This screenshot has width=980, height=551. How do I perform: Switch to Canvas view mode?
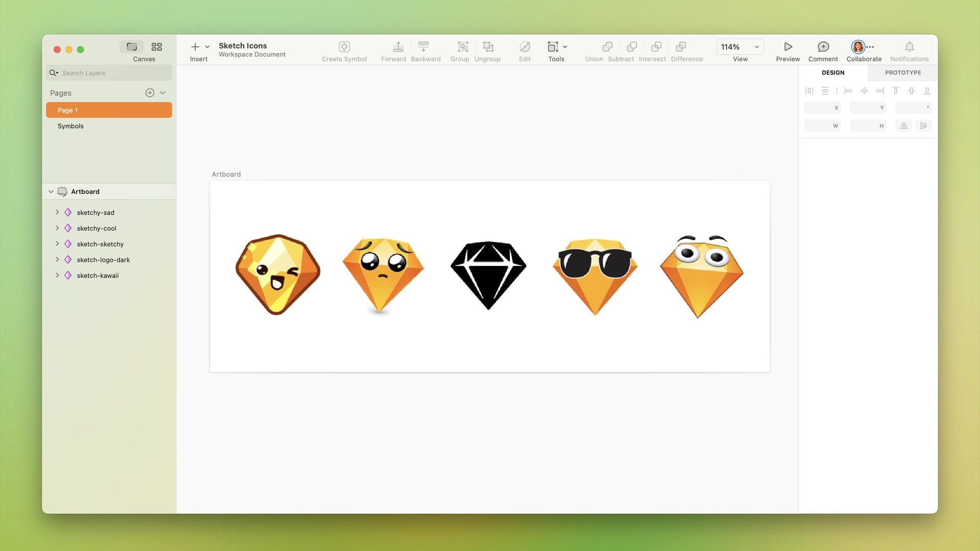tap(132, 47)
